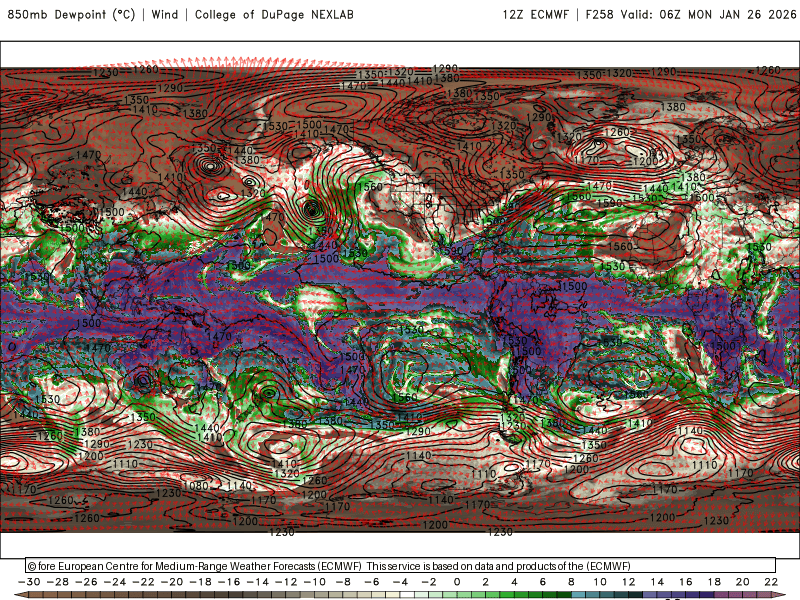Click the -24 legend value

pyautogui.click(x=115, y=582)
